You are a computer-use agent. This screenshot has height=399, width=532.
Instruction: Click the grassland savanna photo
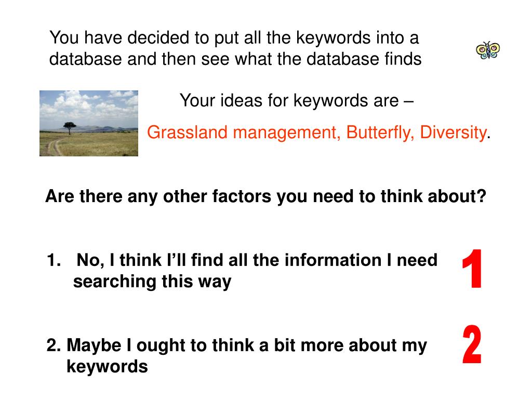pyautogui.click(x=89, y=123)
